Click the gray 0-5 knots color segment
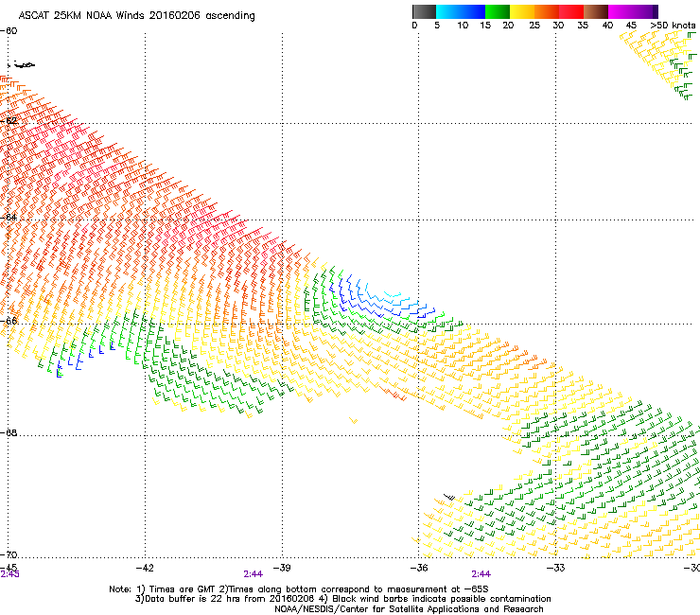Viewport: 700px width, 615px height. coord(424,11)
